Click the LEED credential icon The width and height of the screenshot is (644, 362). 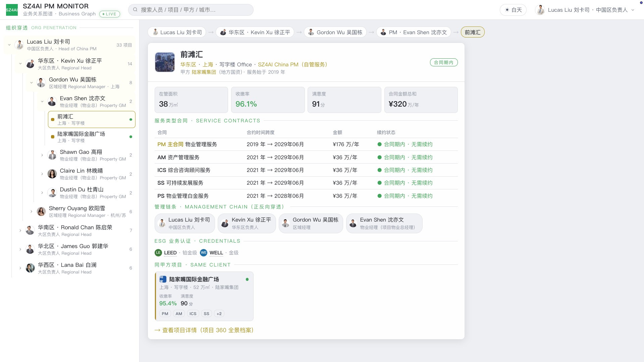click(x=158, y=253)
